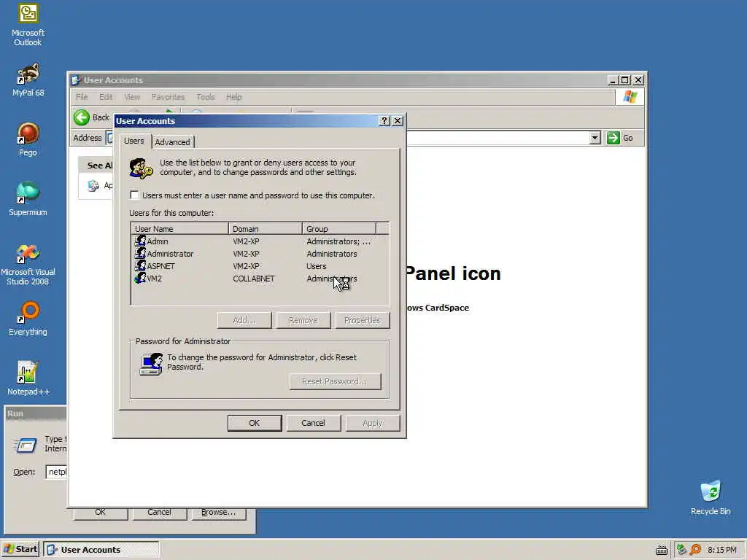Click the network connection tray icon

(681, 550)
